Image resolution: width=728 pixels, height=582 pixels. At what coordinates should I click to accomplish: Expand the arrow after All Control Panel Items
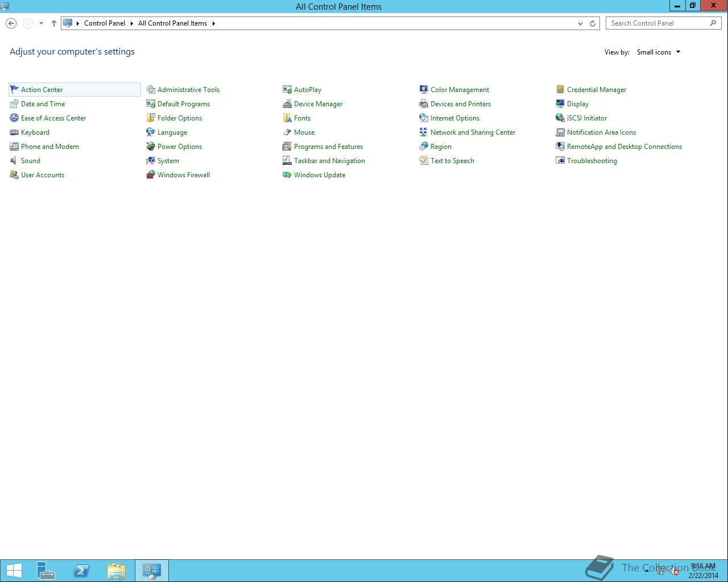[x=214, y=23]
